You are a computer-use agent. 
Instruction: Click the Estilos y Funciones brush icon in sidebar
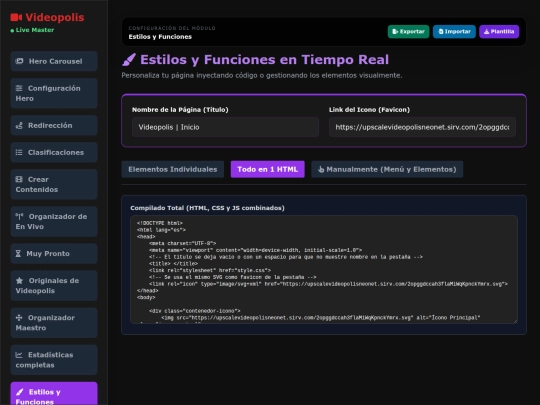20,392
